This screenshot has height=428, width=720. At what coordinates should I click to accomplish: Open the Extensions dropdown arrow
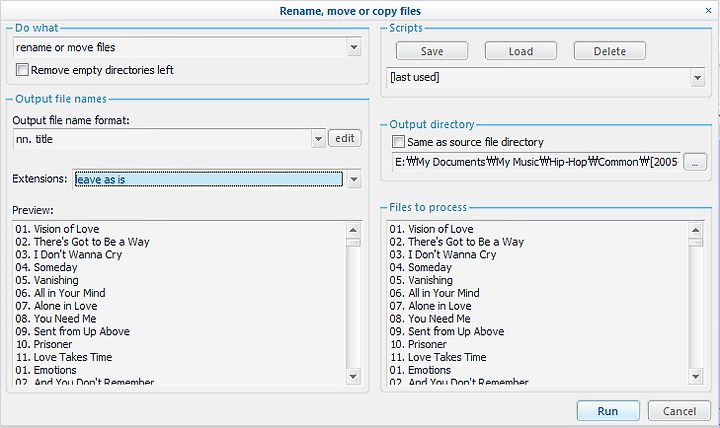click(x=354, y=179)
